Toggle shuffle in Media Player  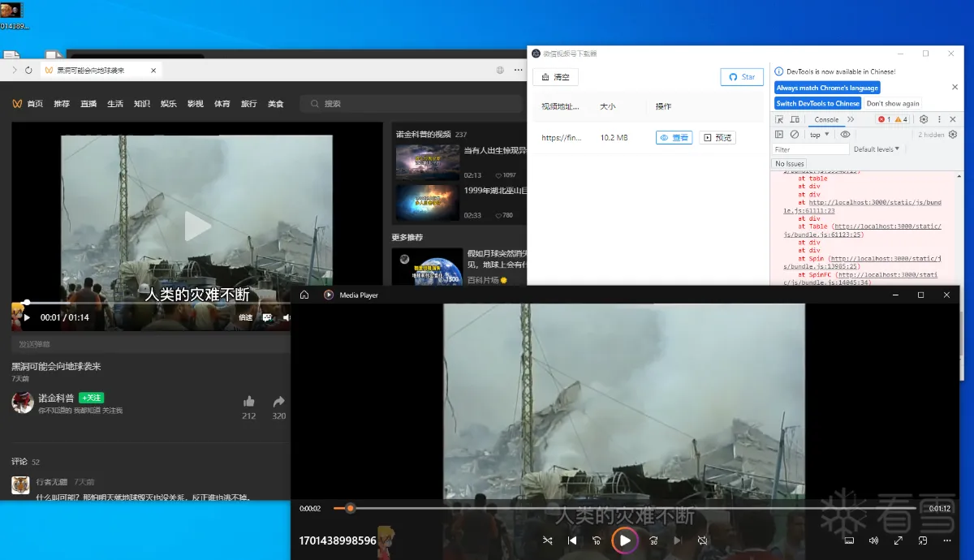pos(547,541)
